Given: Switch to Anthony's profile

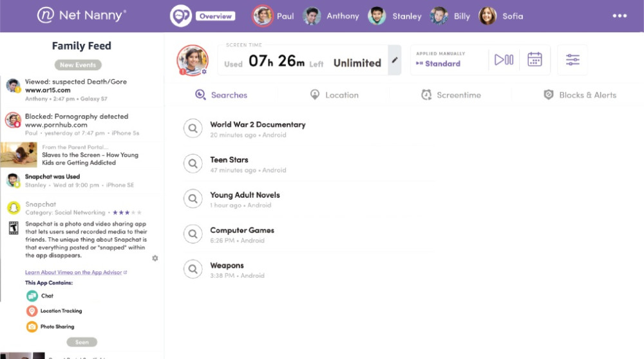Looking at the screenshot, I should 331,16.
